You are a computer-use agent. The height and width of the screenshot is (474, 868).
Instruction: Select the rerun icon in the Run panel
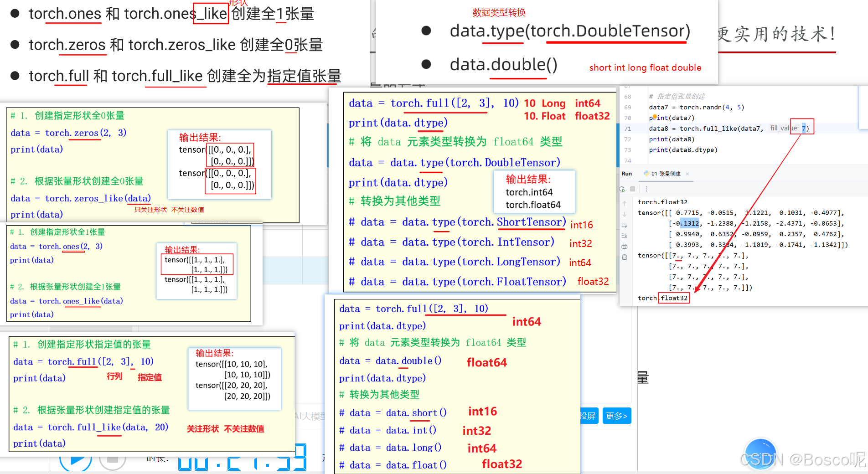pos(622,189)
